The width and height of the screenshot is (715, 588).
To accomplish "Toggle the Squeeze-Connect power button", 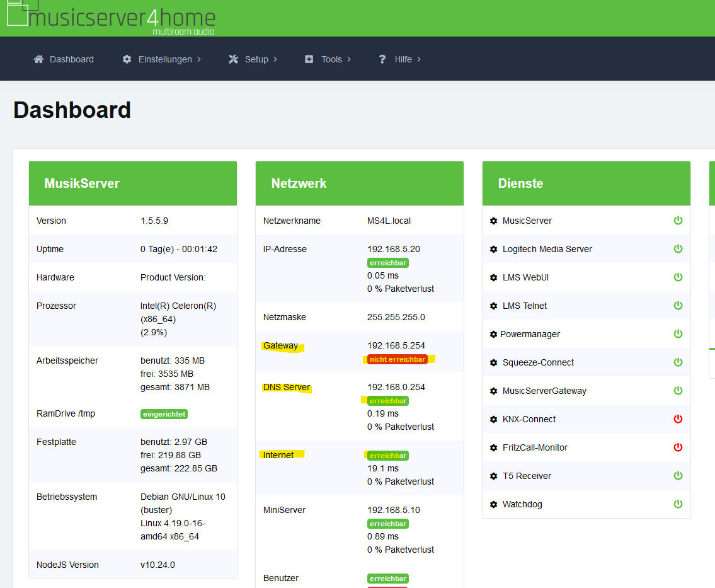I will [x=678, y=362].
